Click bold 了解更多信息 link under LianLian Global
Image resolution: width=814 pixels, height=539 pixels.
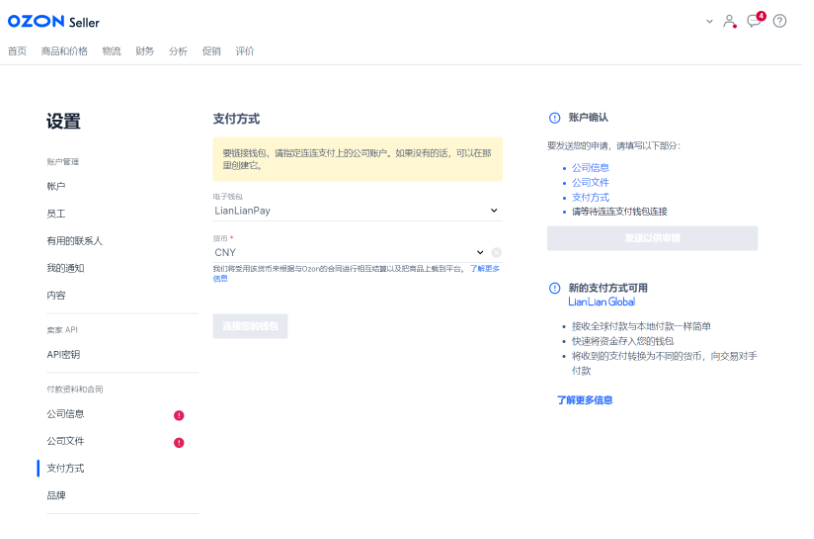585,400
